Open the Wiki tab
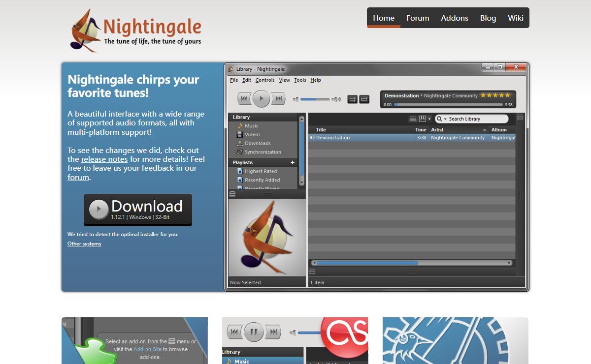Image resolution: width=591 pixels, height=364 pixels. tap(516, 18)
